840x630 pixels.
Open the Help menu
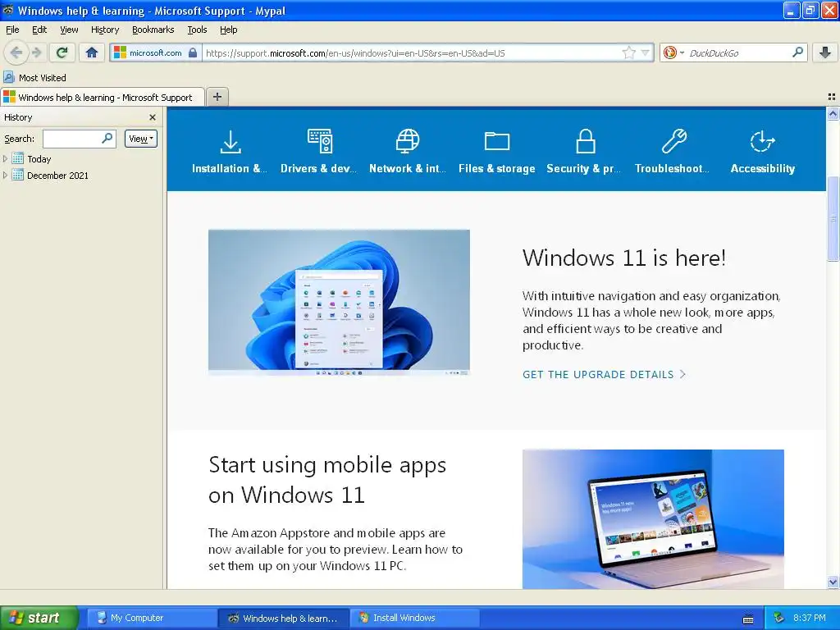click(228, 30)
